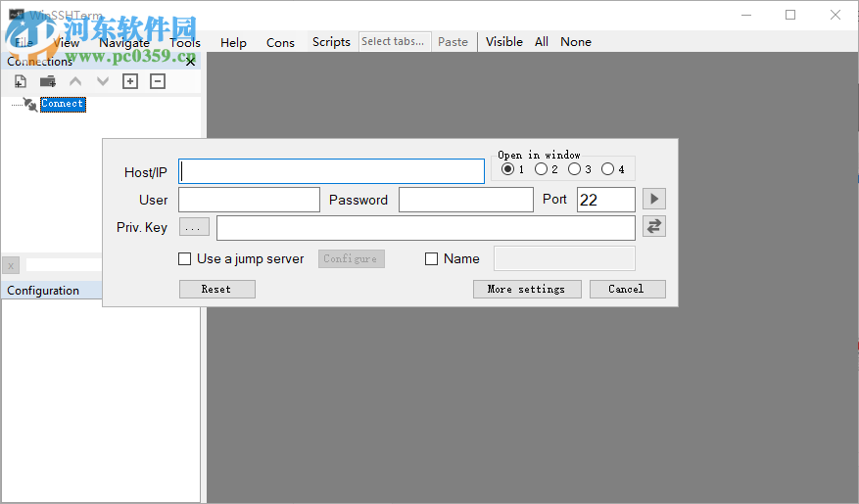Open the View menu

click(x=67, y=42)
